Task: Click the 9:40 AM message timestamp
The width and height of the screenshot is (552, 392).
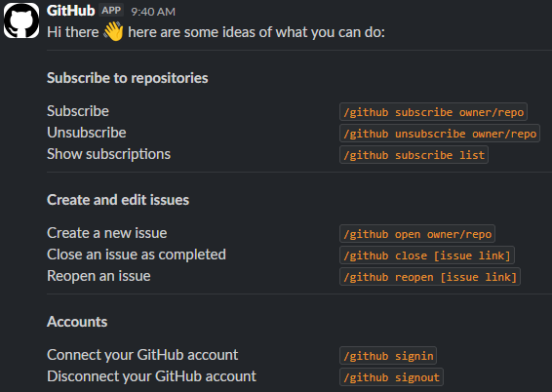Action: [153, 12]
